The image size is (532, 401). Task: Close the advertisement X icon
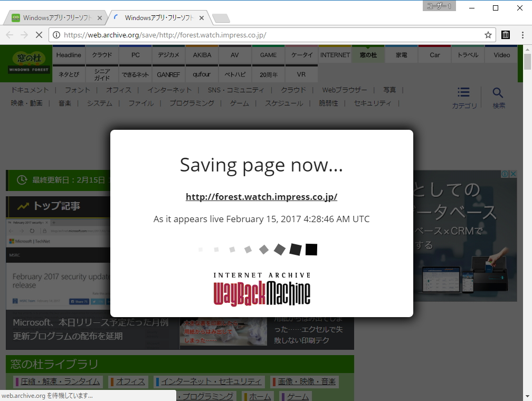pyautogui.click(x=513, y=174)
